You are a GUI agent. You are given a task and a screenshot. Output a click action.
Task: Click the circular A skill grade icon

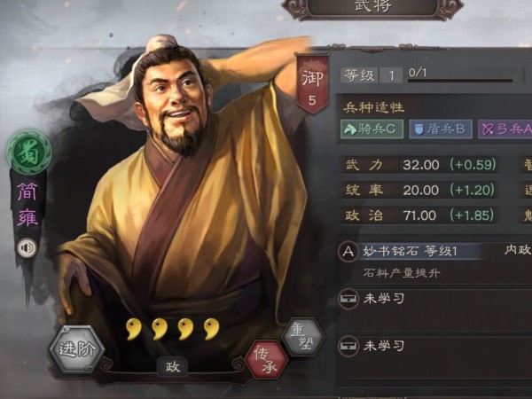click(348, 252)
